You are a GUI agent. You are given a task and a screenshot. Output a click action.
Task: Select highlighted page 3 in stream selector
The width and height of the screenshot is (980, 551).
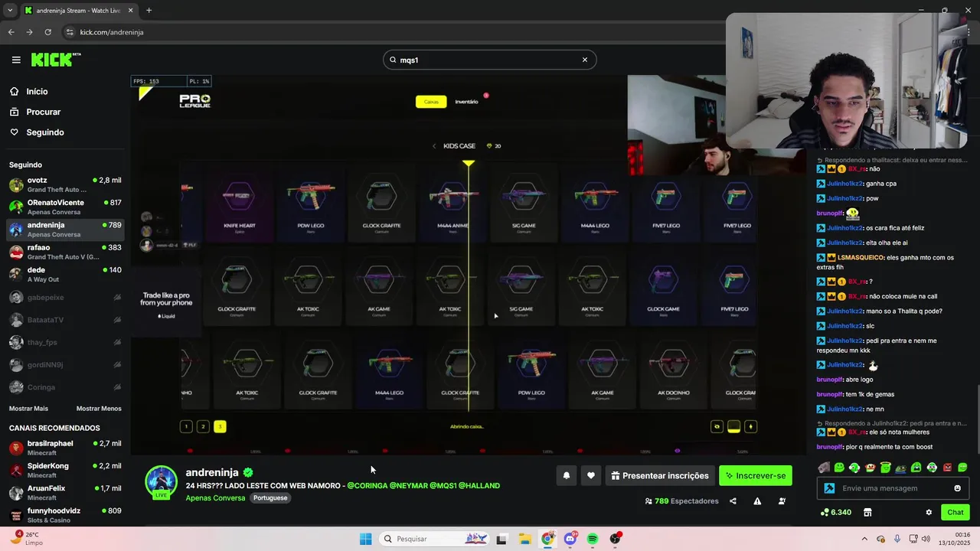coord(220,426)
